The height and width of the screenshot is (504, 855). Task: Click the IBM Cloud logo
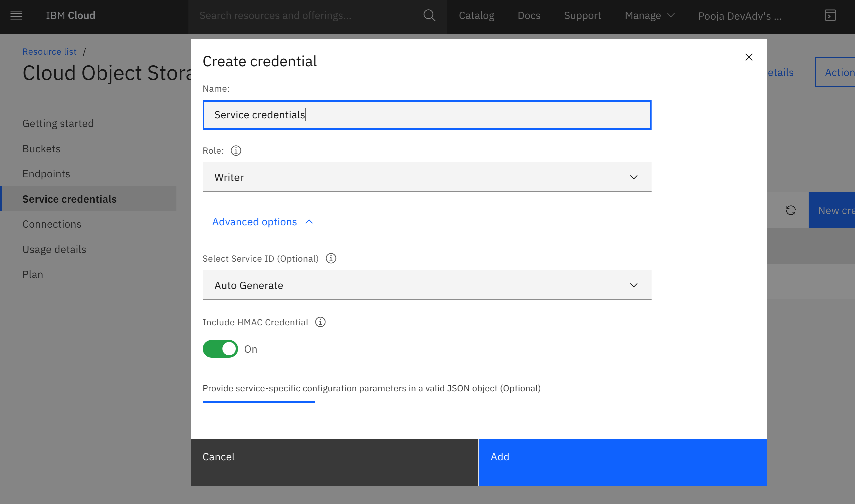pos(70,15)
